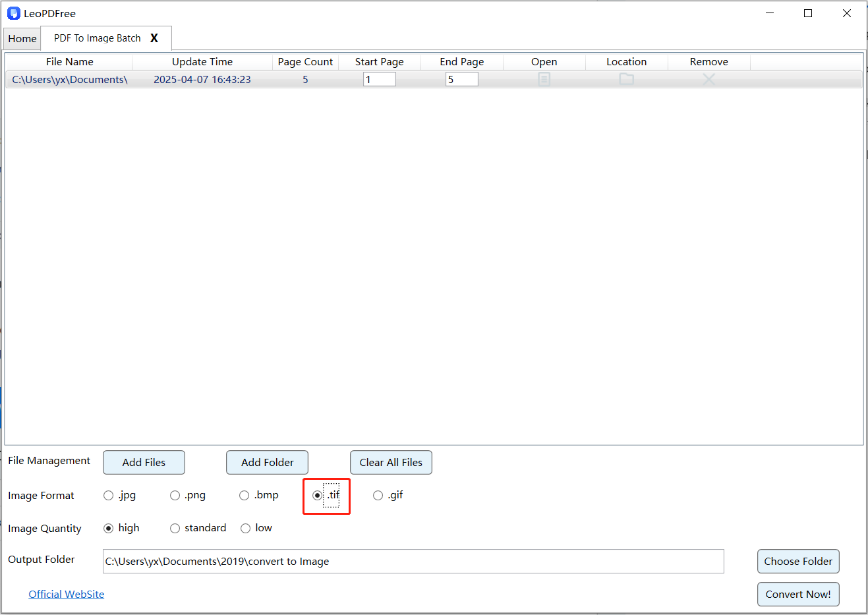
Task: Click the Start Page input field
Action: click(x=380, y=80)
